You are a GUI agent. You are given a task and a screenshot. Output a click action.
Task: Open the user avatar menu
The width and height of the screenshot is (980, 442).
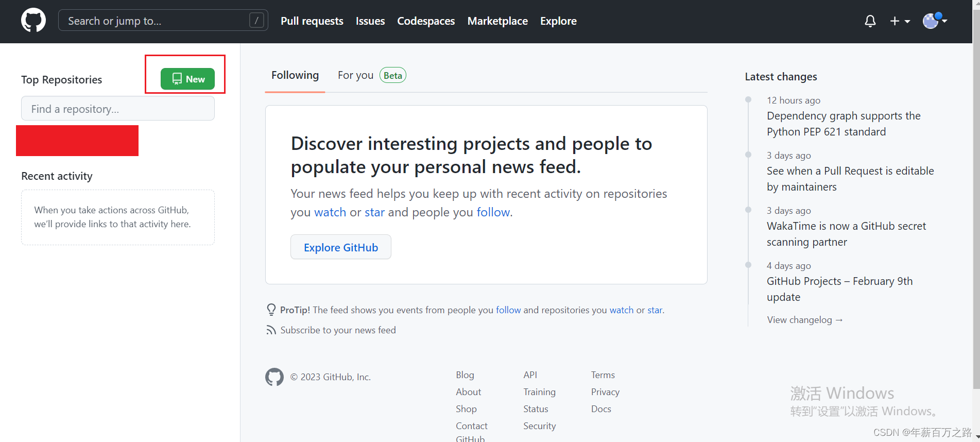point(935,21)
